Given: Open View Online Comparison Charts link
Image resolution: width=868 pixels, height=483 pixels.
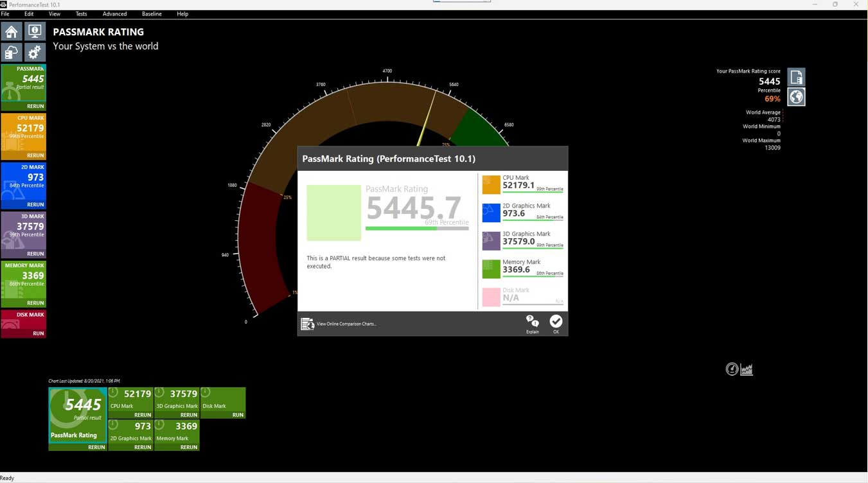Looking at the screenshot, I should 346,324.
